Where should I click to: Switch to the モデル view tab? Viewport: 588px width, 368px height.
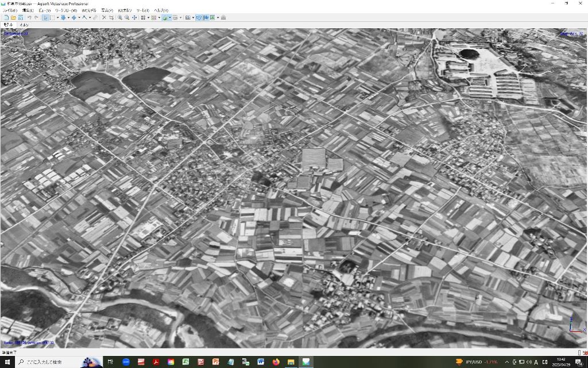click(x=8, y=25)
